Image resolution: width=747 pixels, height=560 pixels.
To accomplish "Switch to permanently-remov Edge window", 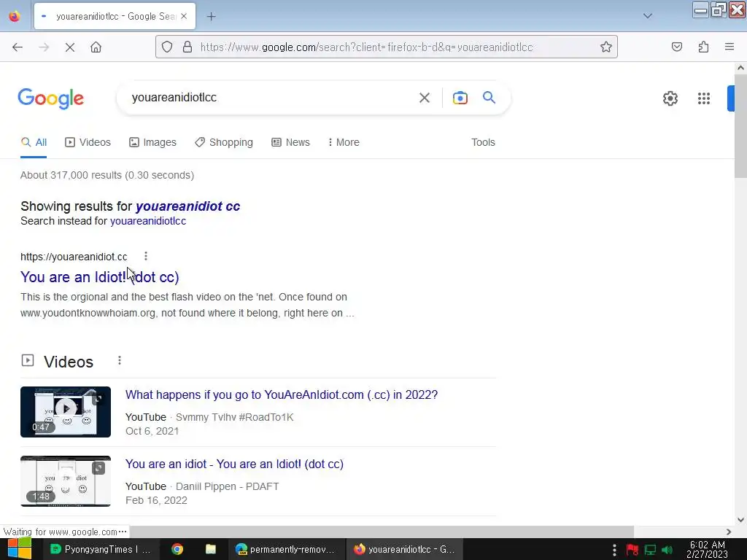I will click(x=285, y=549).
